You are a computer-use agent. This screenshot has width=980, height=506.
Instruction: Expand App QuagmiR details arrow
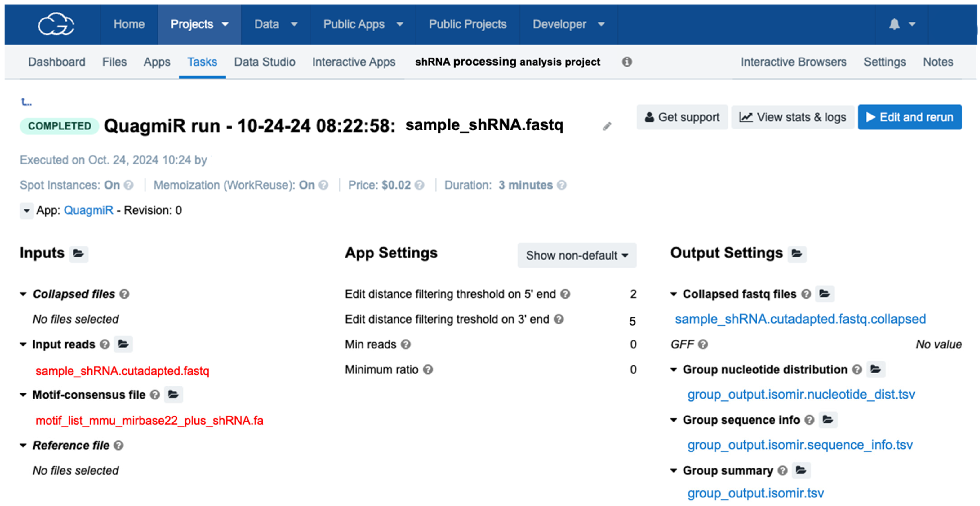(x=26, y=211)
